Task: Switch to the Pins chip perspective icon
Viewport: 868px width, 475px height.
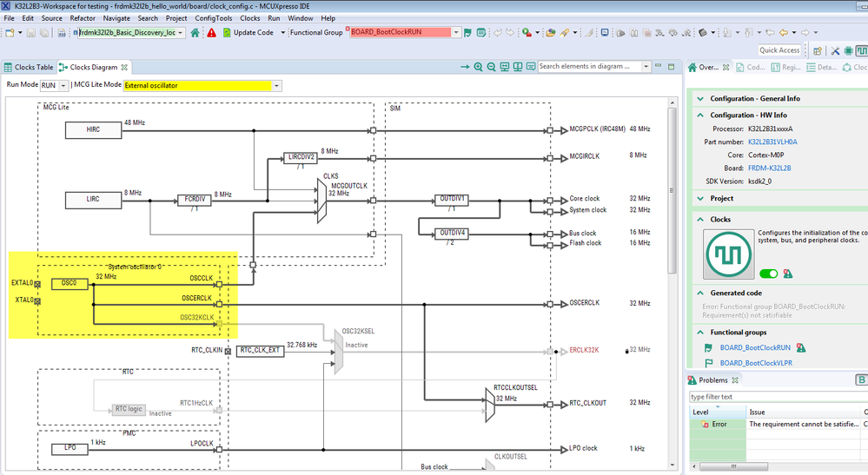Action: (848, 51)
